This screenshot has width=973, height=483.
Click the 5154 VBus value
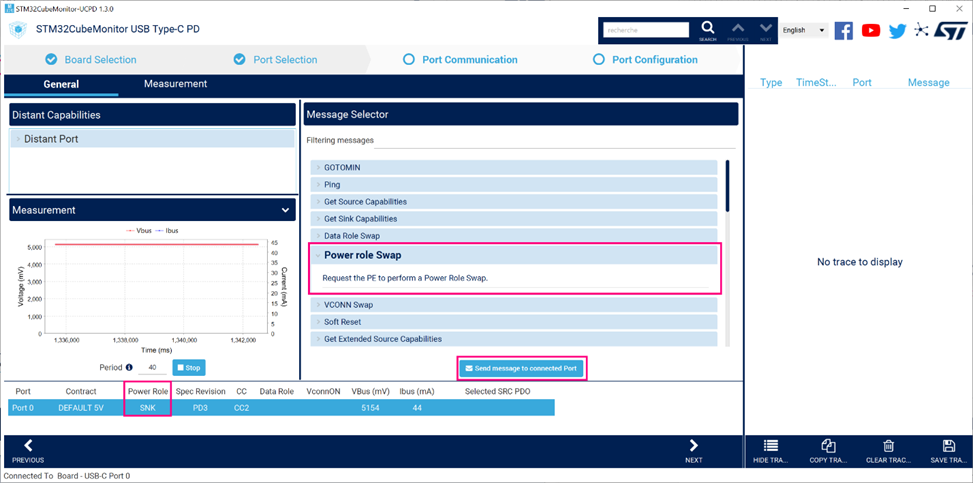coord(370,408)
